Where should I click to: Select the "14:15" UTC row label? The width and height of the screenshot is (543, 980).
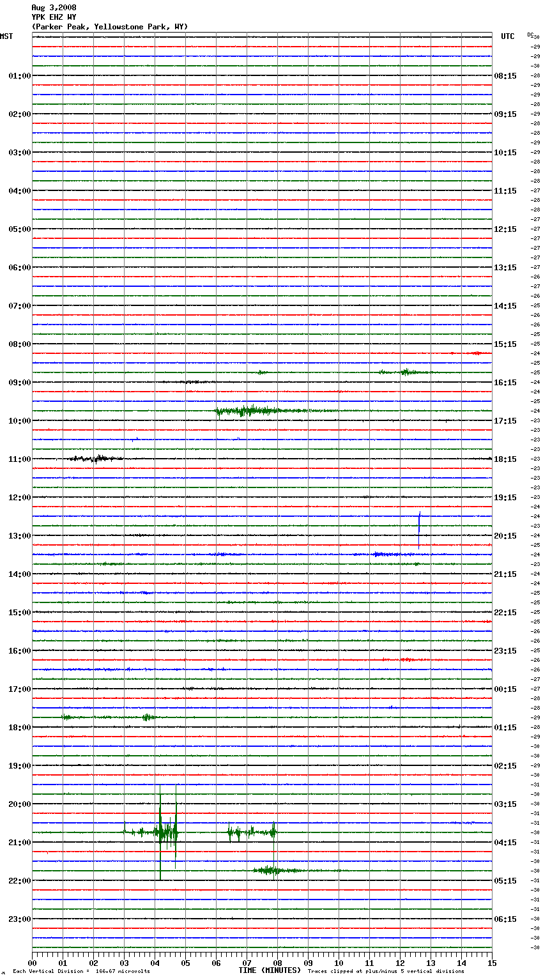505,306
